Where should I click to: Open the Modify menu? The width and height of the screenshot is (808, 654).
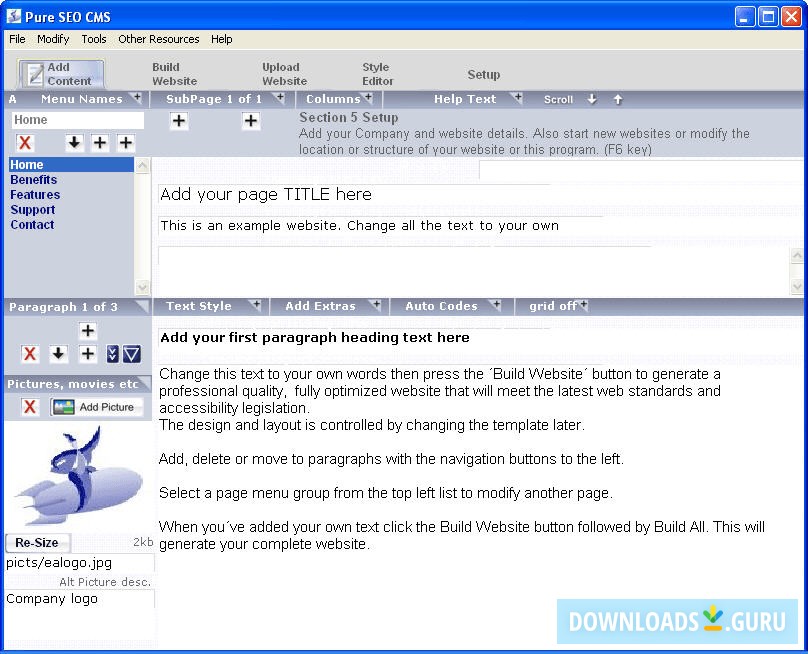click(53, 39)
